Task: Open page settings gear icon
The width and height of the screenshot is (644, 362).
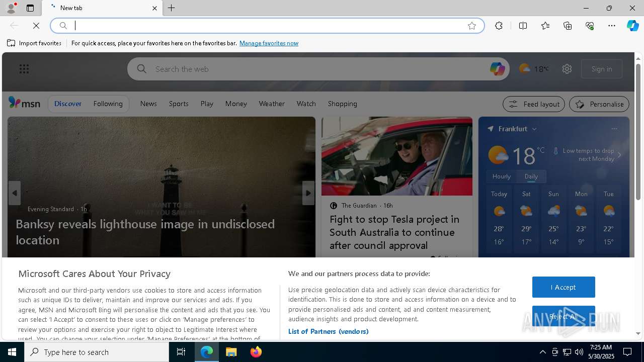Action: 567,69
